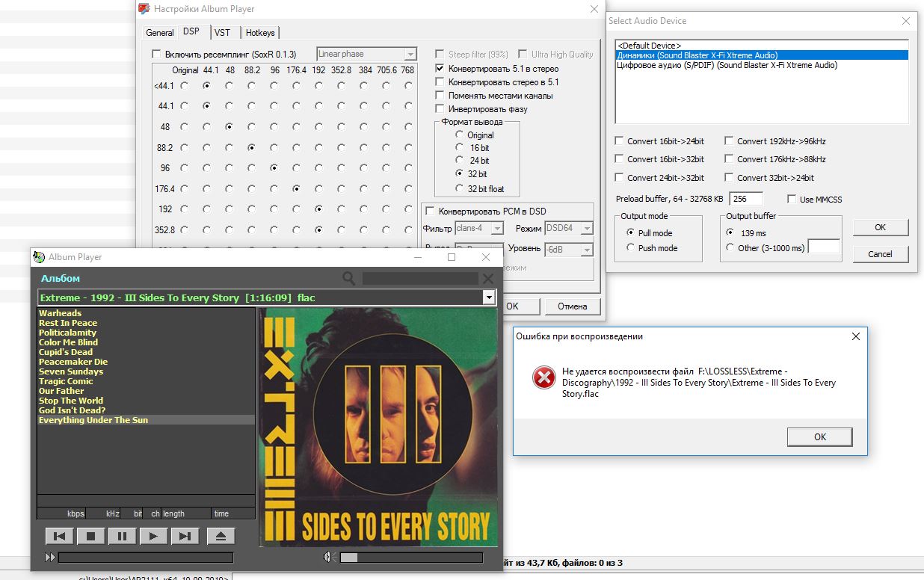Click OK in Select Audio Device dialog
This screenshot has height=580, width=924.
[x=881, y=227]
